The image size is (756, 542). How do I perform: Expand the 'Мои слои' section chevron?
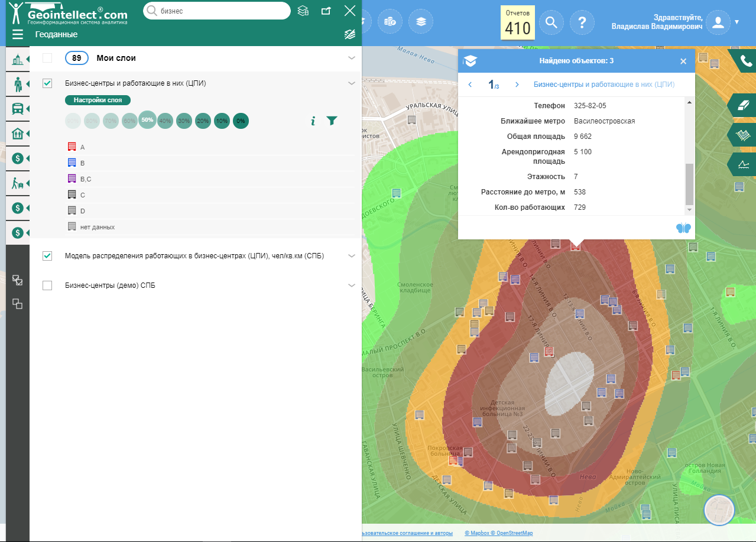(352, 58)
